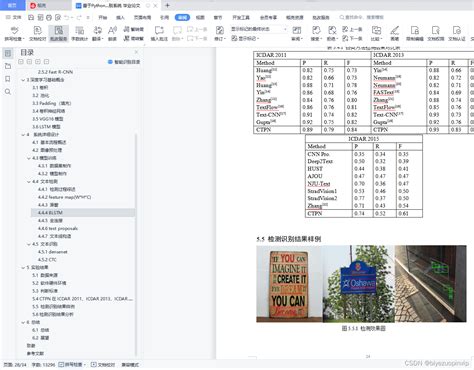Screen dimensions: 474x370
Task: Go to '3.3 Padding' heading in outline
Action: click(x=52, y=103)
